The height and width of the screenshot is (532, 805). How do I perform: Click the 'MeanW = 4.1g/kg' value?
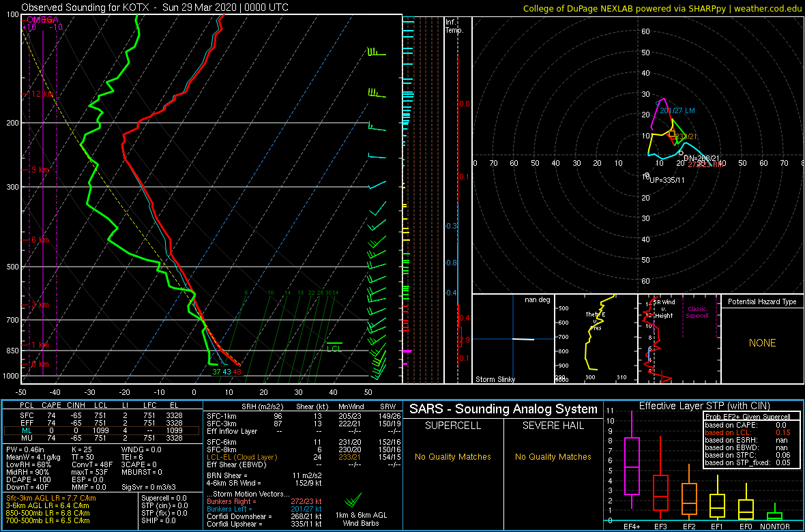click(34, 456)
